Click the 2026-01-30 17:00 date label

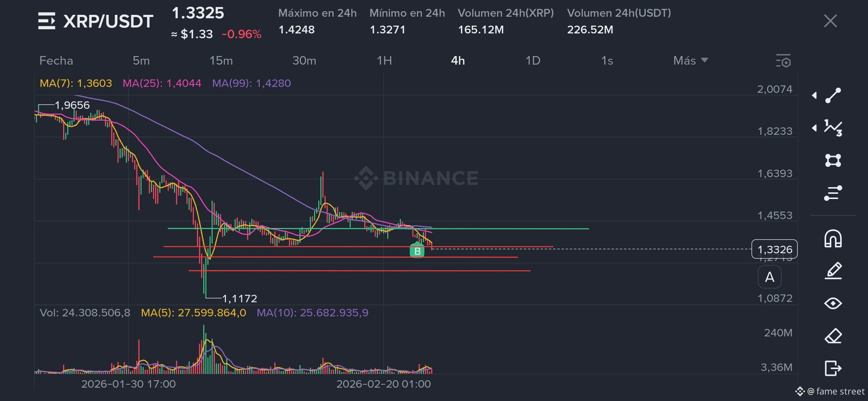click(128, 384)
